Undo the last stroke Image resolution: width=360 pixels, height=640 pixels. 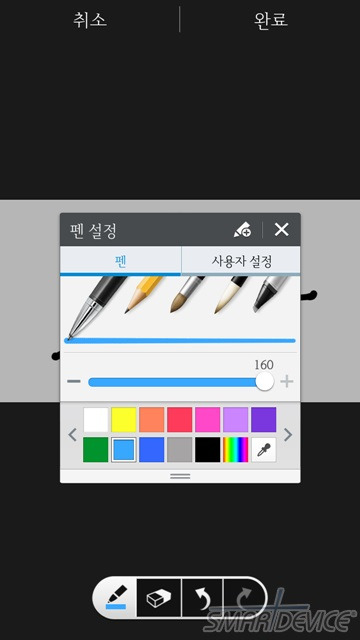point(202,598)
